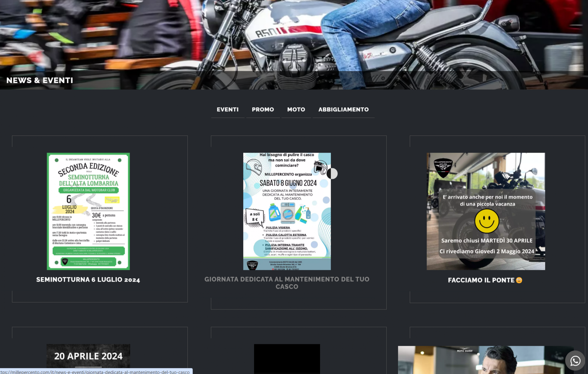This screenshot has height=374, width=588.
Task: Switch to the PROMO tab
Action: [x=263, y=109]
